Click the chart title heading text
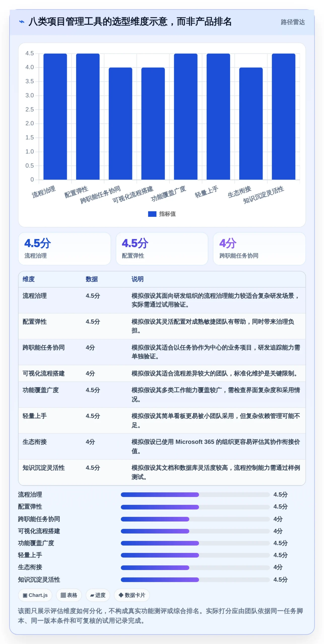 click(x=130, y=22)
